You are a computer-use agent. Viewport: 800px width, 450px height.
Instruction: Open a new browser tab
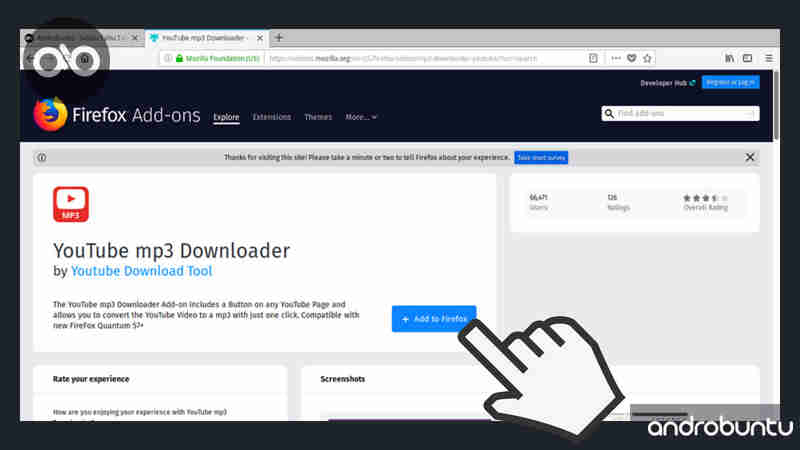279,38
